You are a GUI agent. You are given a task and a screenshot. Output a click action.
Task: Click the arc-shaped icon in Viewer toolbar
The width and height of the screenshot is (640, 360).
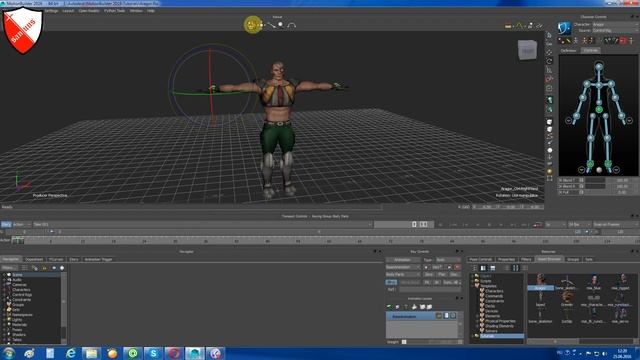coord(291,25)
